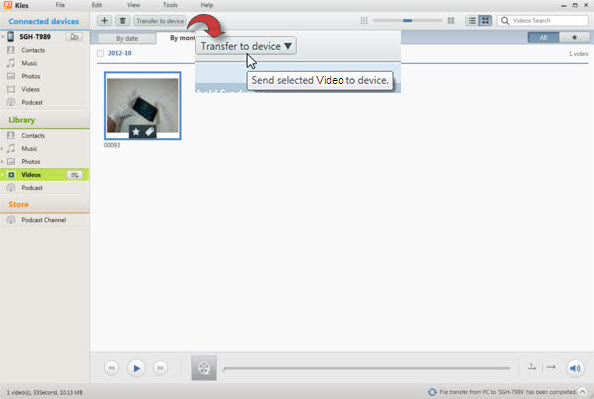
Task: Click the Connected devices header
Action: click(x=44, y=21)
